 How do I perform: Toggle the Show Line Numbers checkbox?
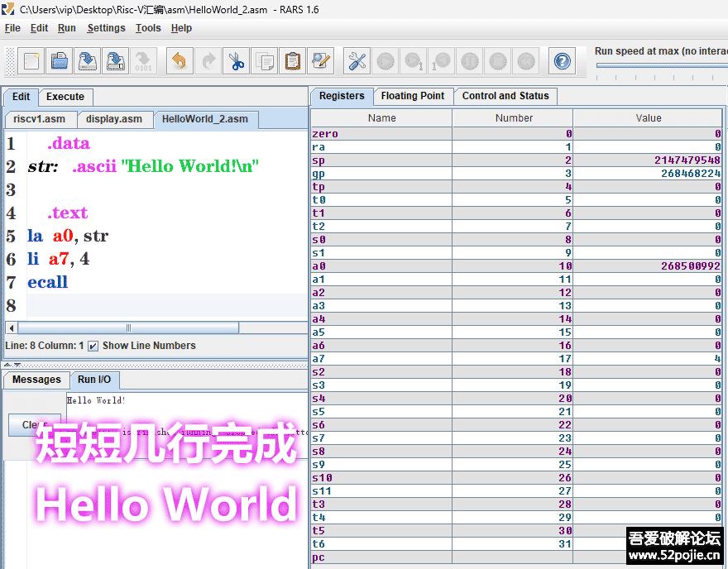click(x=93, y=346)
